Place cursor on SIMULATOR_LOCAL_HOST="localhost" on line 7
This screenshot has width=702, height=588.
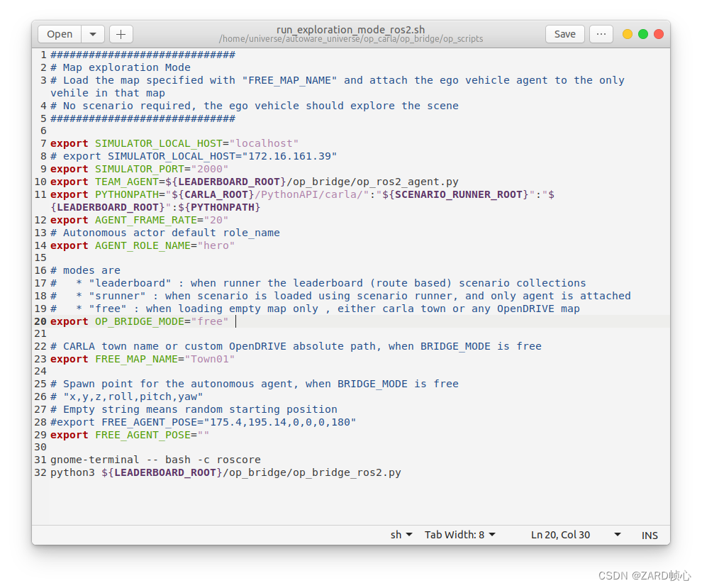(196, 143)
